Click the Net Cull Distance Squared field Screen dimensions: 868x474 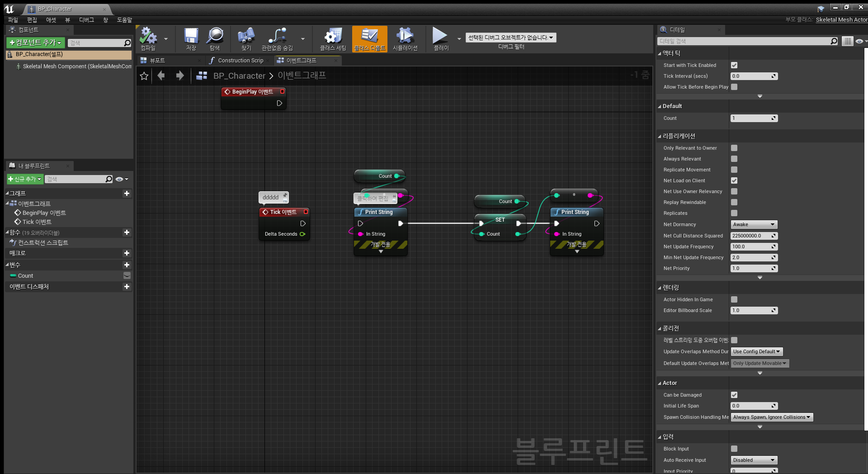tap(754, 236)
